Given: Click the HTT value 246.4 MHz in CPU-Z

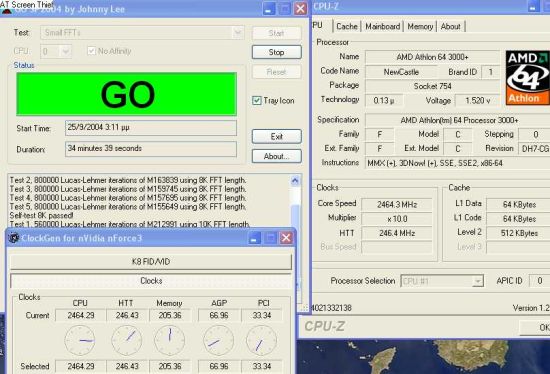Looking at the screenshot, I should click(397, 233).
